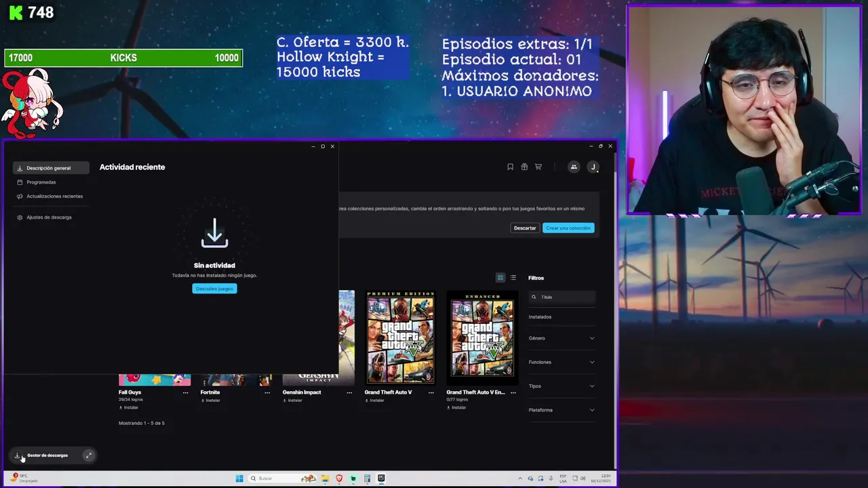This screenshot has height=488, width=868.
Task: Open the J profile avatar menu
Action: (x=593, y=167)
